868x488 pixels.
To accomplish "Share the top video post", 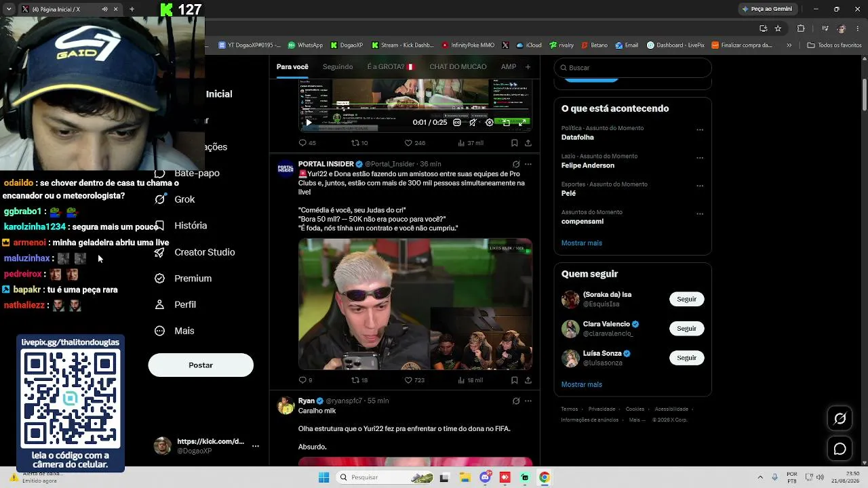I will click(528, 143).
